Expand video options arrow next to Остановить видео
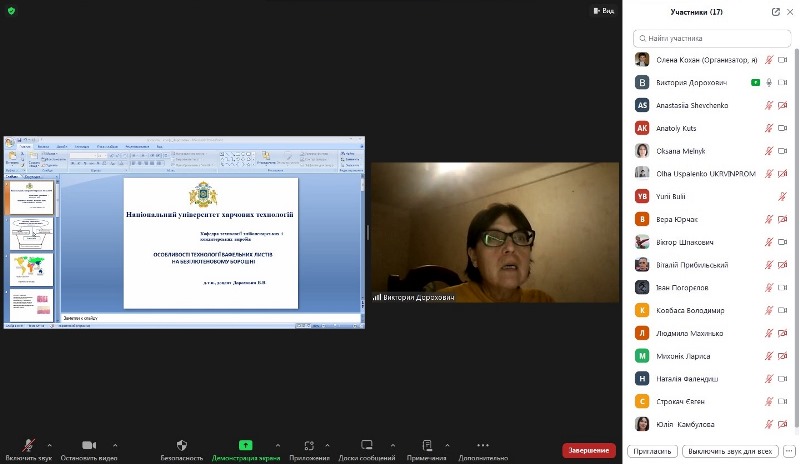Image resolution: width=800 pixels, height=464 pixels. 115,445
